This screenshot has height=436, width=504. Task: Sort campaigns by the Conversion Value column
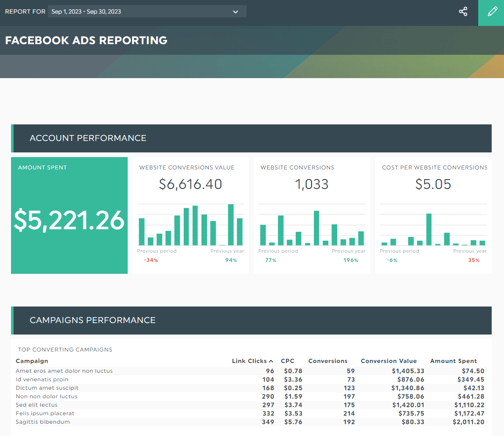[x=389, y=360]
